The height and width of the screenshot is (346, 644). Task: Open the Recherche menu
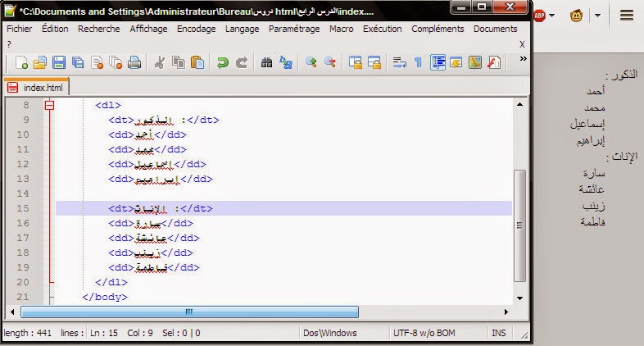click(99, 29)
